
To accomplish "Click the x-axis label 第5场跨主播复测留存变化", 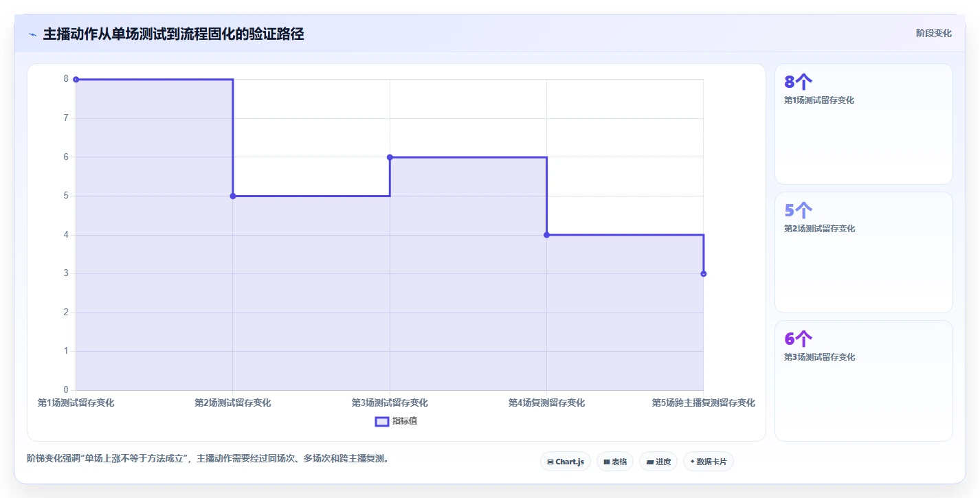I will pos(703,403).
